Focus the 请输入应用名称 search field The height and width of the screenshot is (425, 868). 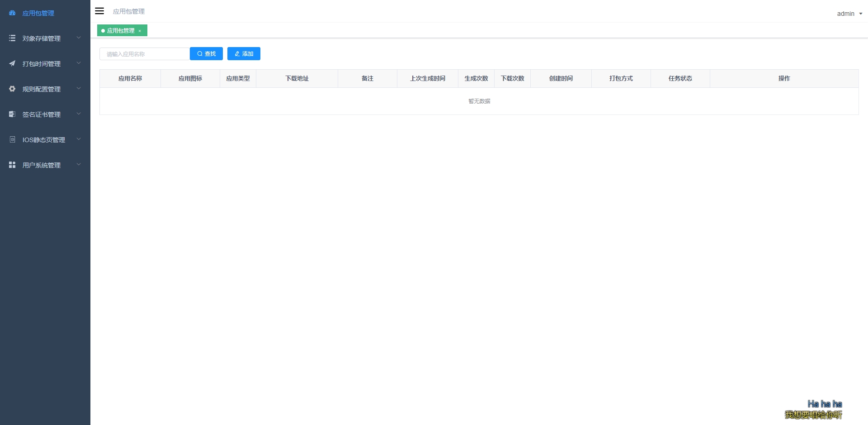(x=144, y=54)
